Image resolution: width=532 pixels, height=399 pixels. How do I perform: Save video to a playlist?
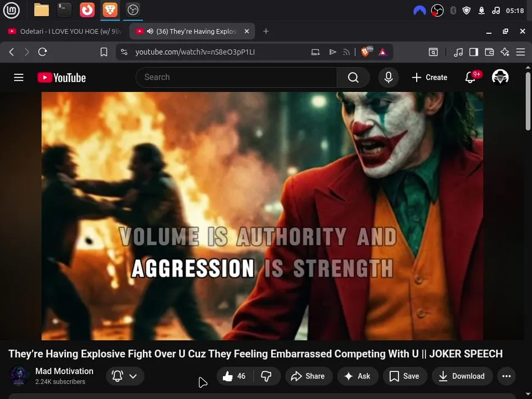[405, 376]
